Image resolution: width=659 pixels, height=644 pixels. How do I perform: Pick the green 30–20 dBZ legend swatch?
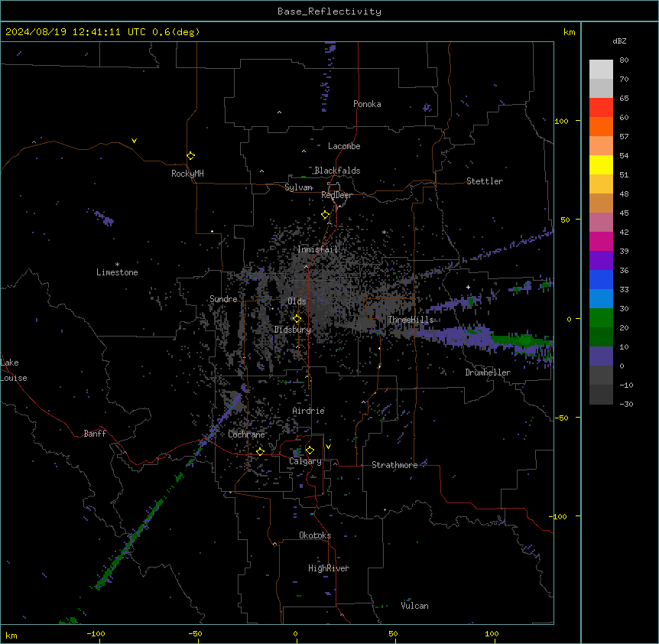601,318
